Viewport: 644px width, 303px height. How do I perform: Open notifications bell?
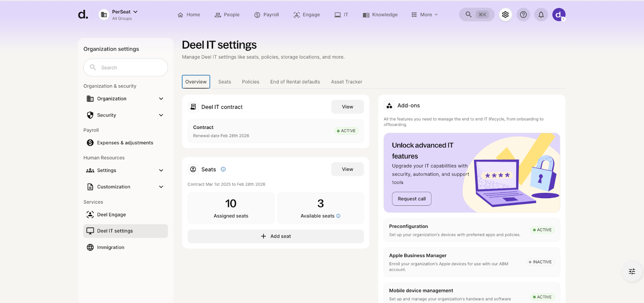(541, 14)
